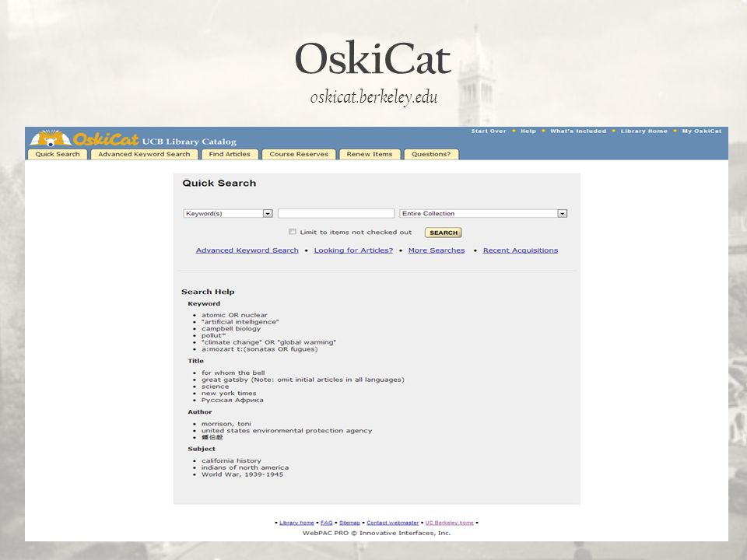Click example 'united states environmental protection agency'
This screenshot has width=747, height=560.
[x=287, y=430]
